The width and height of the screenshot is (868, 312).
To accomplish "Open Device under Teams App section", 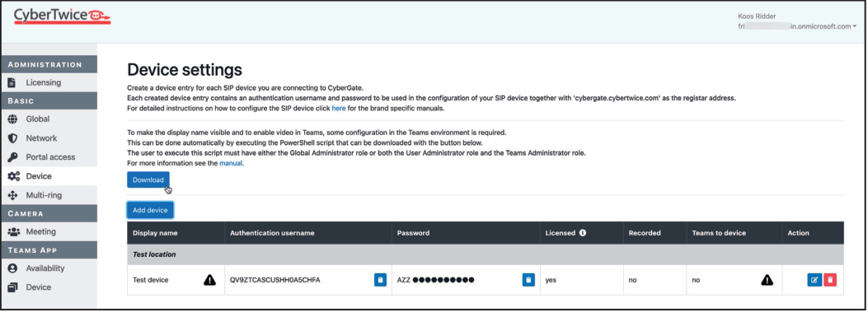I will (39, 287).
